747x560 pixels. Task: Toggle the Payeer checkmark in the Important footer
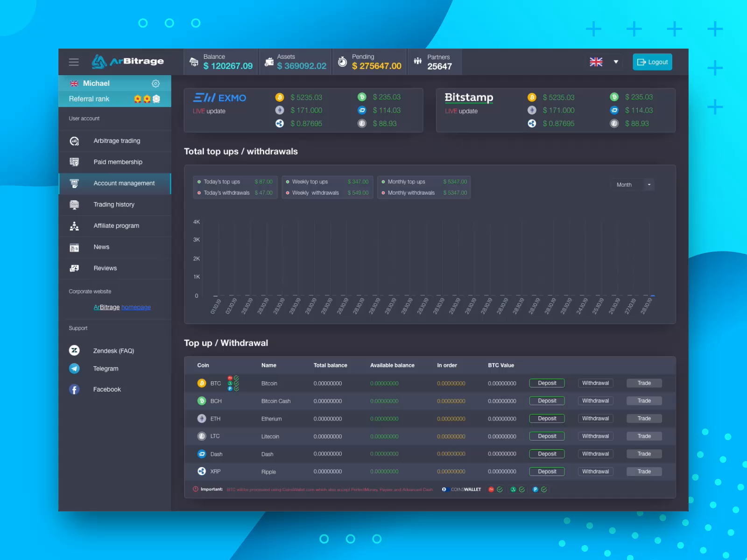click(543, 490)
